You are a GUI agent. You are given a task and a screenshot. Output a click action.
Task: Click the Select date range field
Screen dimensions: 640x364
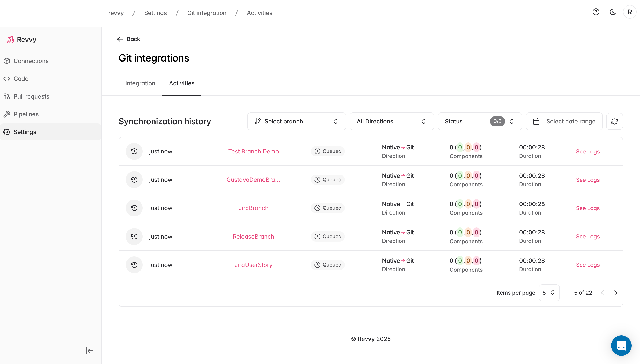pyautogui.click(x=564, y=122)
